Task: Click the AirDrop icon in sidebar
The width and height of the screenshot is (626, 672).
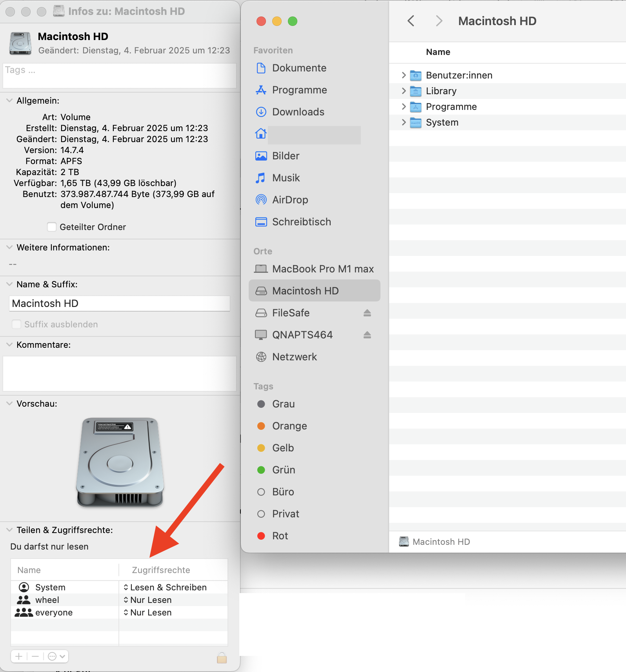Action: (x=261, y=200)
